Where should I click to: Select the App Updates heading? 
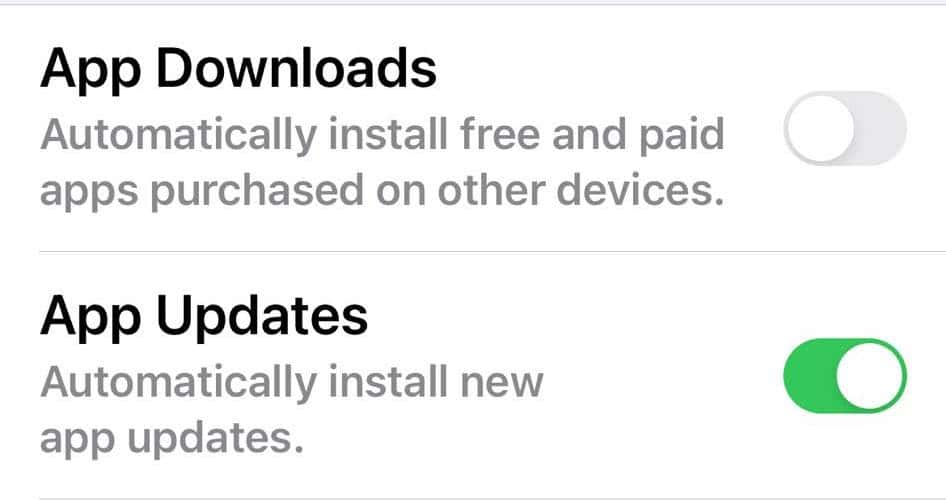[x=204, y=318]
